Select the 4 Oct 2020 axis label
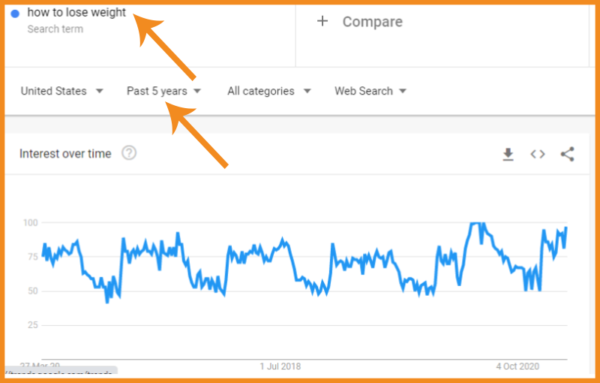 pos(518,366)
